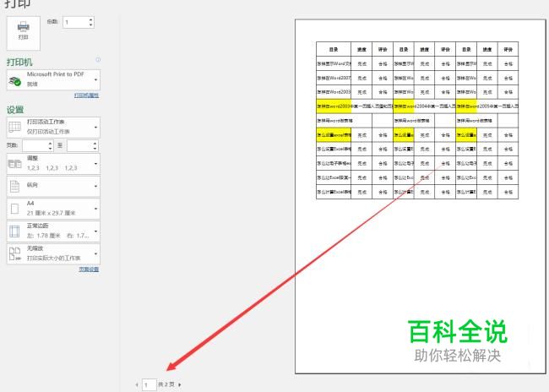The width and height of the screenshot is (549, 392).
Task: Open the 页面设置 page setup link
Action: tap(89, 269)
